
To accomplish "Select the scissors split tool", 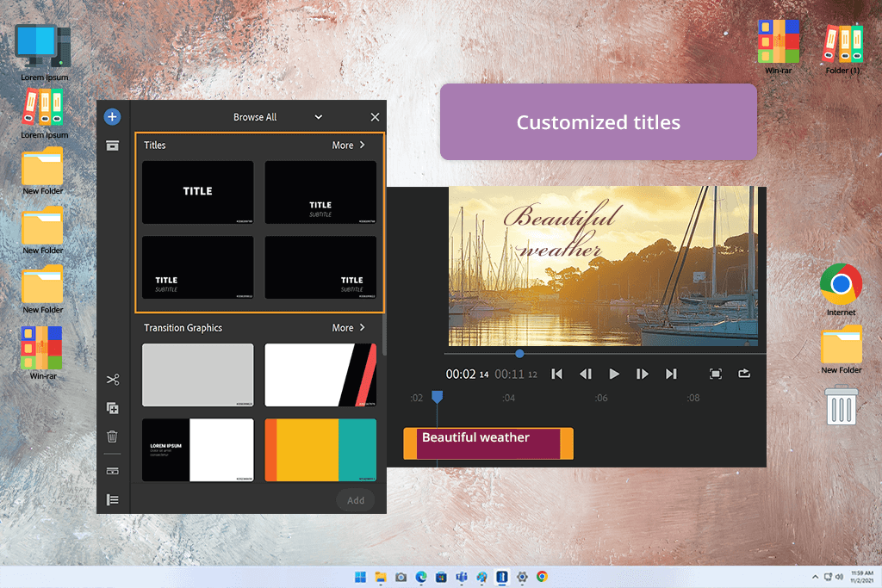I will pos(113,380).
